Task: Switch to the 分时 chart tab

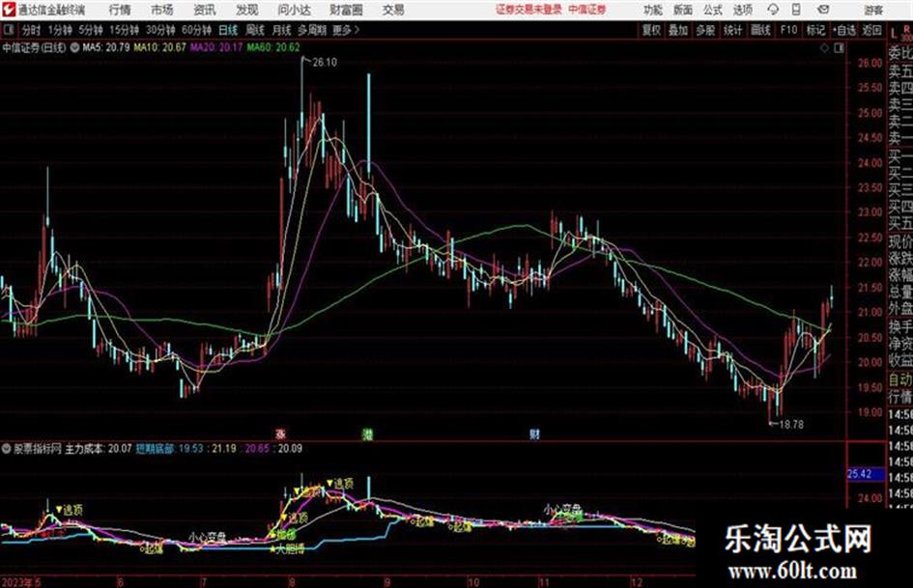Action: pyautogui.click(x=32, y=30)
